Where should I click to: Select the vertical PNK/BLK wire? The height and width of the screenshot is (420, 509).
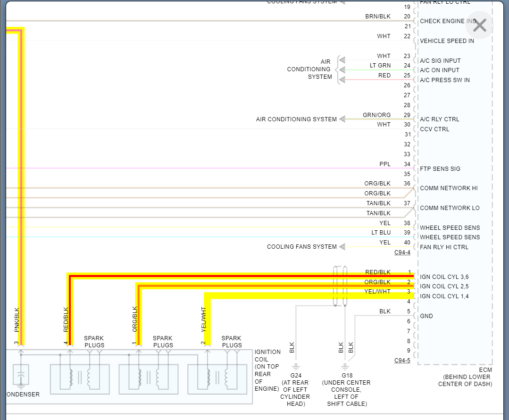coord(20,189)
